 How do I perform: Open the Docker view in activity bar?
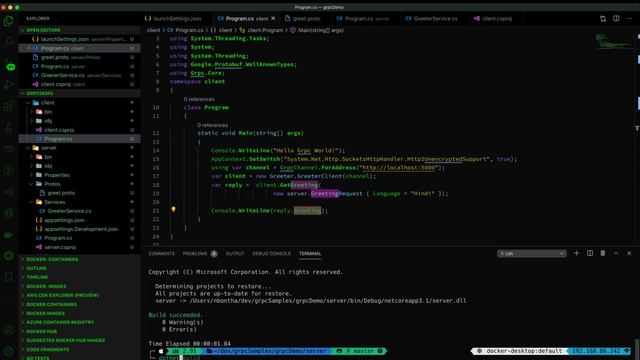coord(9,235)
